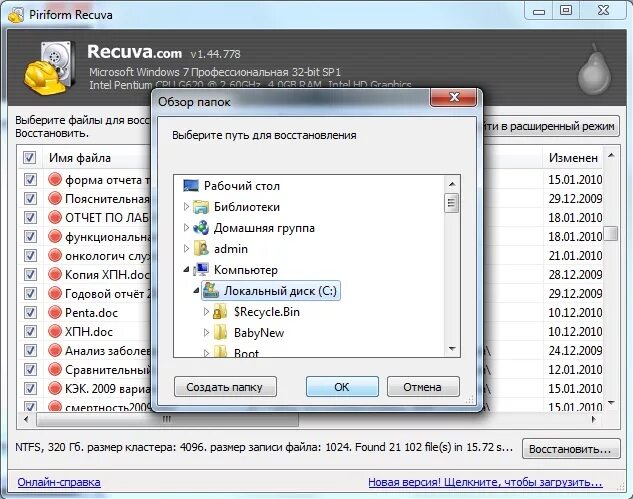Viewport: 633px width, 499px height.
Task: Open the Новая версия download link
Action: point(485,482)
